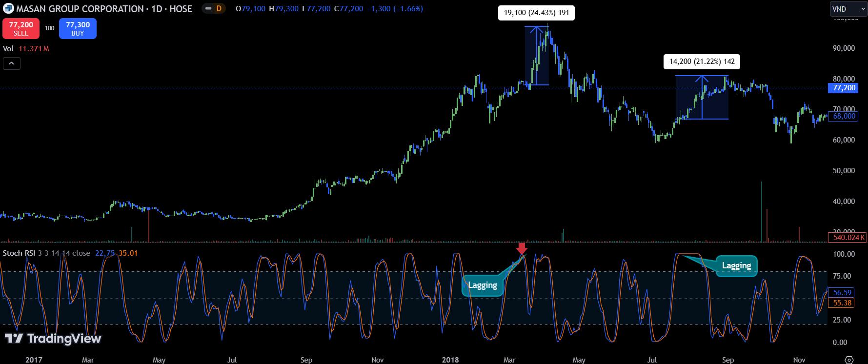
Task: Click the order quantity 100 field
Action: coord(49,28)
